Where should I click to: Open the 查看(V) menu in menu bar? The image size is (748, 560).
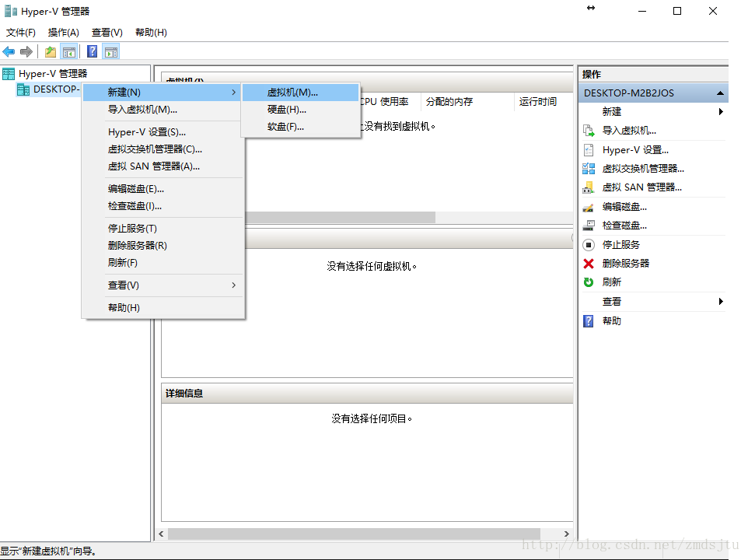click(x=107, y=33)
